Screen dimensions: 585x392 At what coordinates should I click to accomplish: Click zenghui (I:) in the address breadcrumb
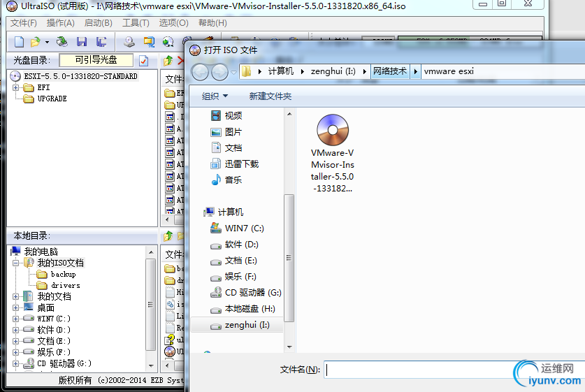(333, 71)
